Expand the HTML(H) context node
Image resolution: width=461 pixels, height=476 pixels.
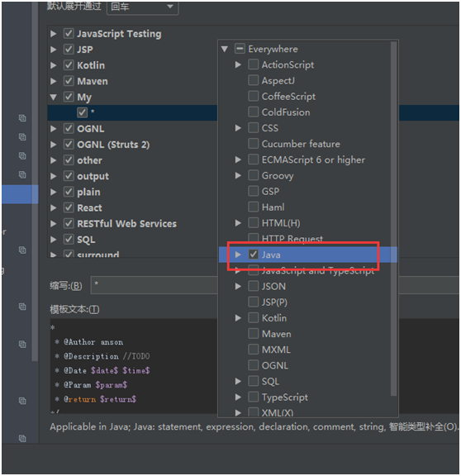tap(238, 223)
